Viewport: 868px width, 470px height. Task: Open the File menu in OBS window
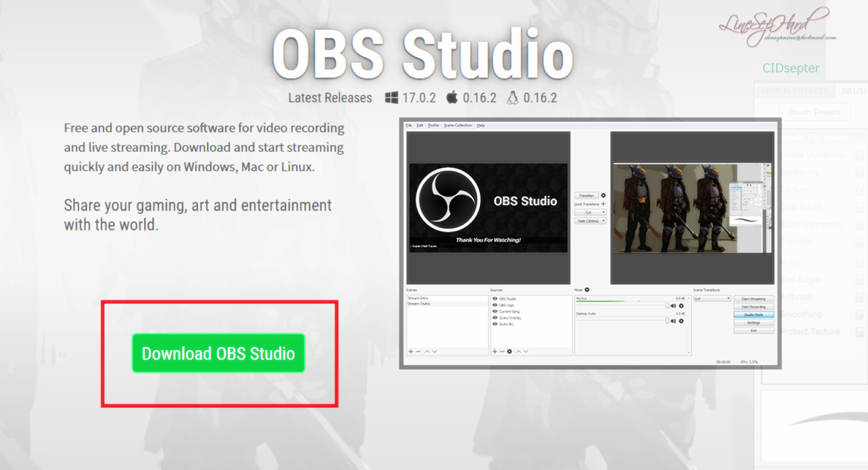409,125
